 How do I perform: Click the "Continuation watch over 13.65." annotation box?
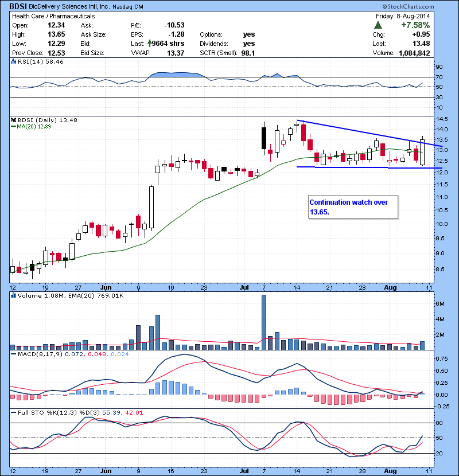[353, 207]
